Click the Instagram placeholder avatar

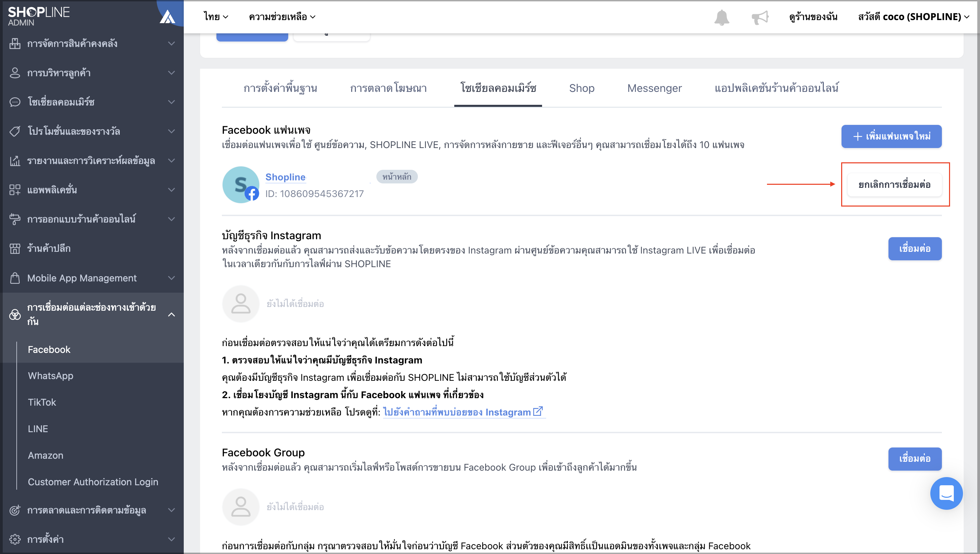pyautogui.click(x=241, y=304)
